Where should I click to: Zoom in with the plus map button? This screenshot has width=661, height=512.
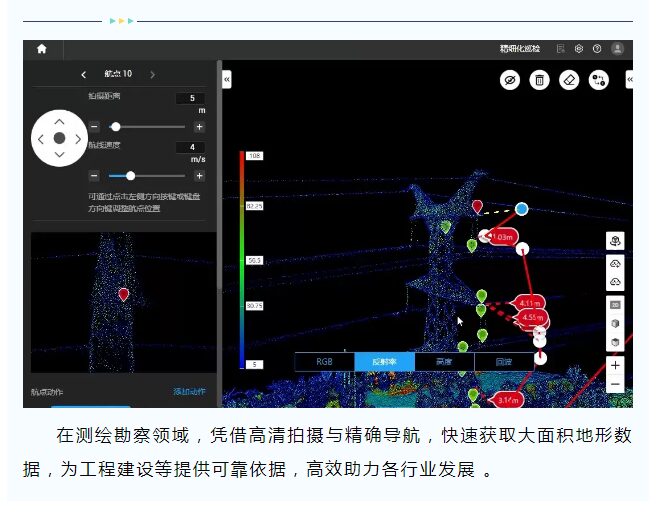615,366
